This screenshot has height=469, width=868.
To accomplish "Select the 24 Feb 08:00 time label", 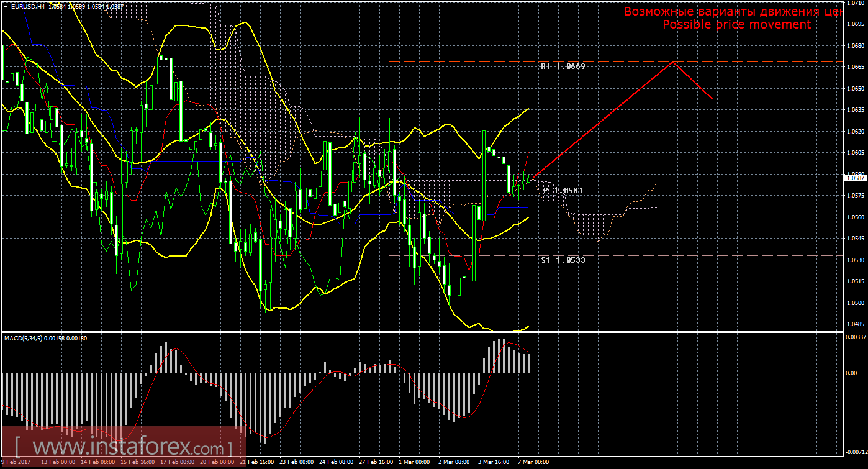I will pyautogui.click(x=336, y=462).
